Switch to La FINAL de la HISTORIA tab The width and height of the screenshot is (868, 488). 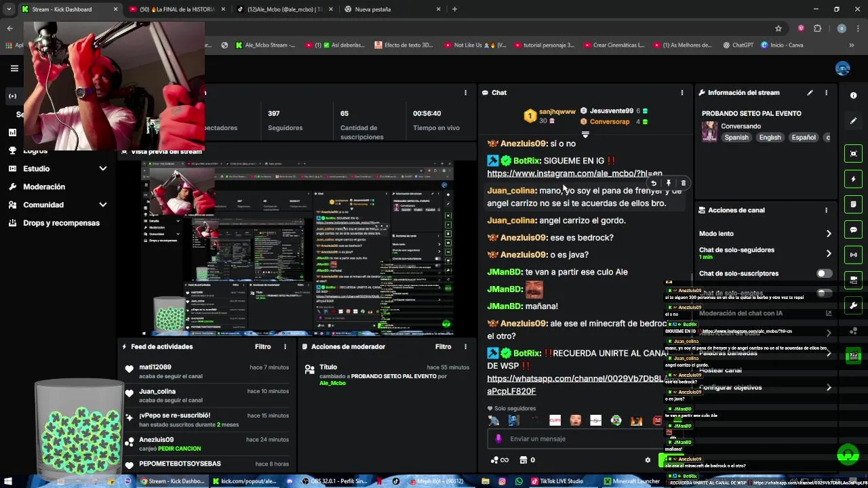click(x=177, y=9)
